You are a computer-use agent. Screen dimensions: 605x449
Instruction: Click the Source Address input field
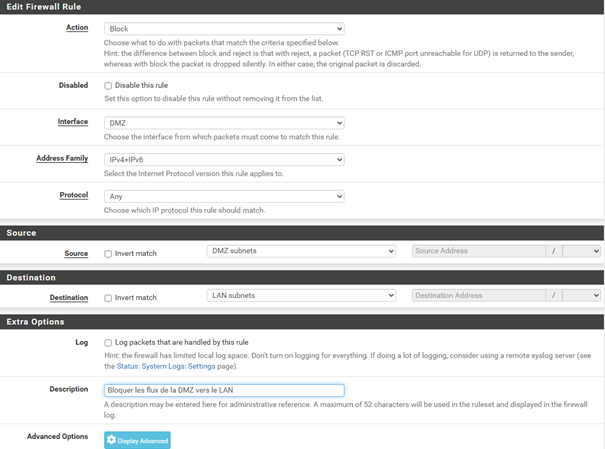[478, 252]
